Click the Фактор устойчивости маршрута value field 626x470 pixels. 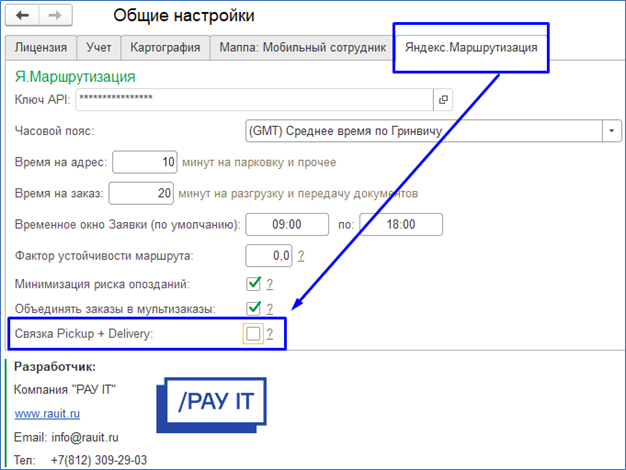coord(269,256)
